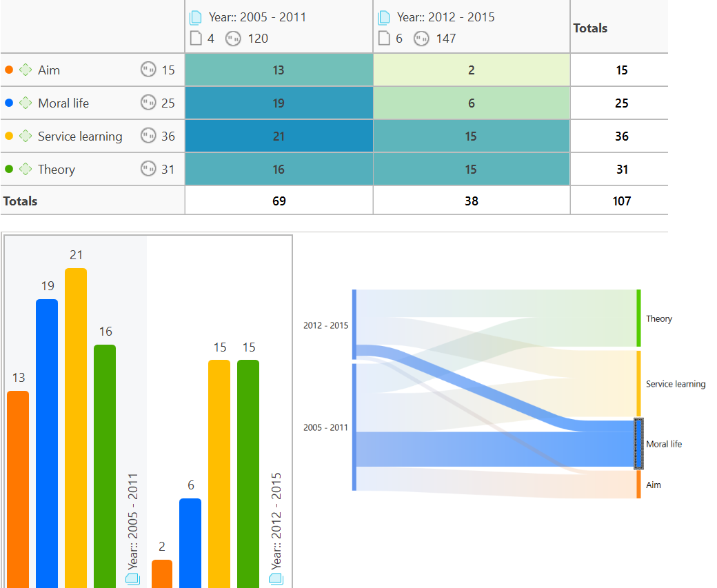Click the 2012 - 2015 source node in Sankey
The image size is (717, 588).
(x=354, y=324)
